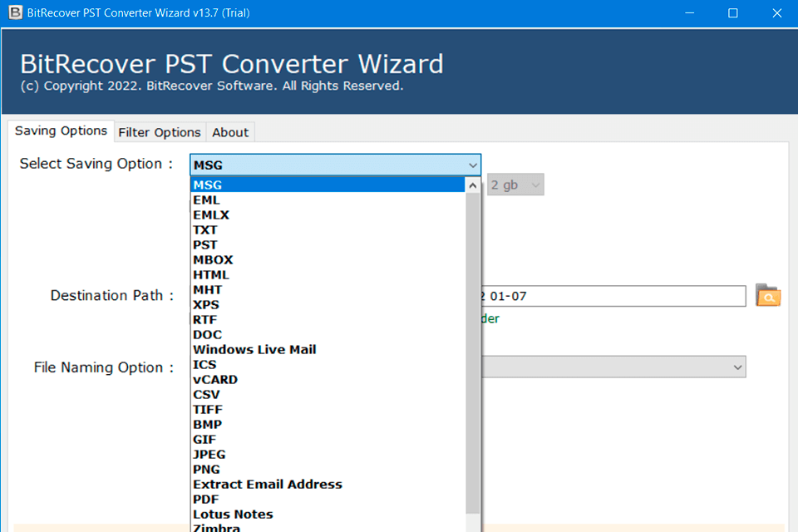Open the folder browse icon for destination
Viewport: 798px width, 532px height.
tap(768, 295)
